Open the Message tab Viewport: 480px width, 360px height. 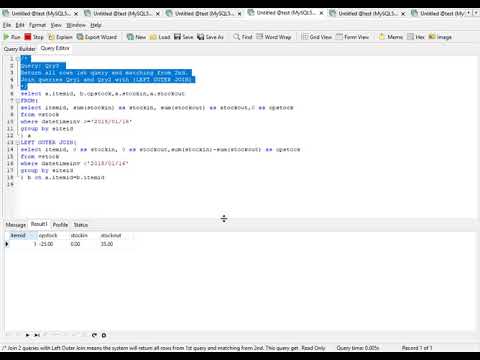[x=16, y=225]
